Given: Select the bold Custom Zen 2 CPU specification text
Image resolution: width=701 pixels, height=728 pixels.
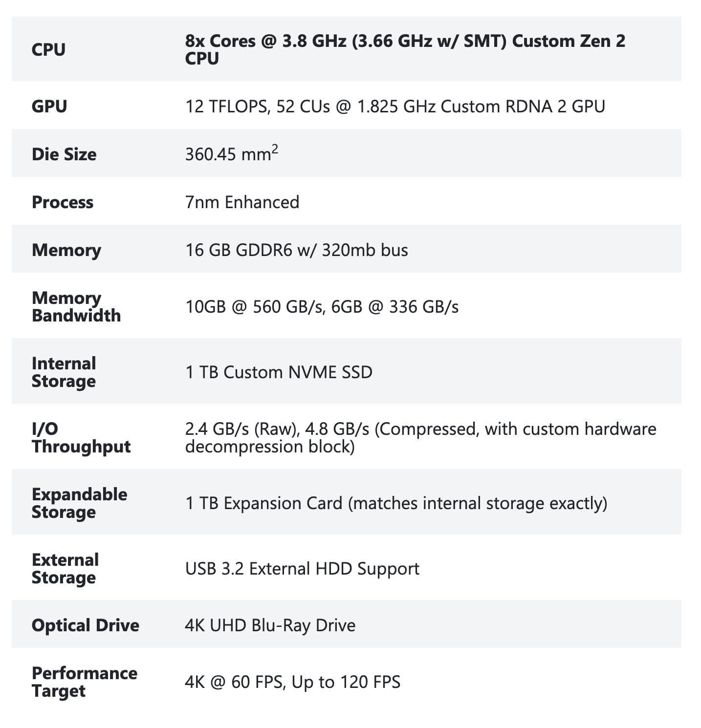Looking at the screenshot, I should click(x=405, y=49).
